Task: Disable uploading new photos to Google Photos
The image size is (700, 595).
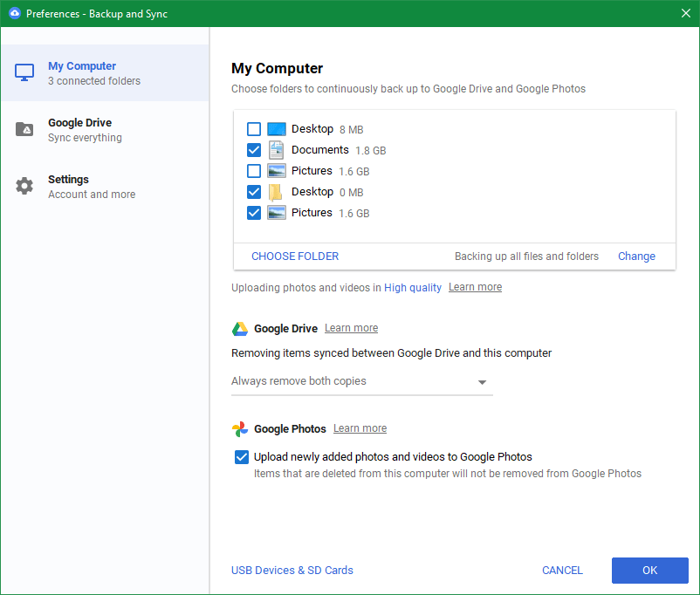Action: pyautogui.click(x=241, y=456)
